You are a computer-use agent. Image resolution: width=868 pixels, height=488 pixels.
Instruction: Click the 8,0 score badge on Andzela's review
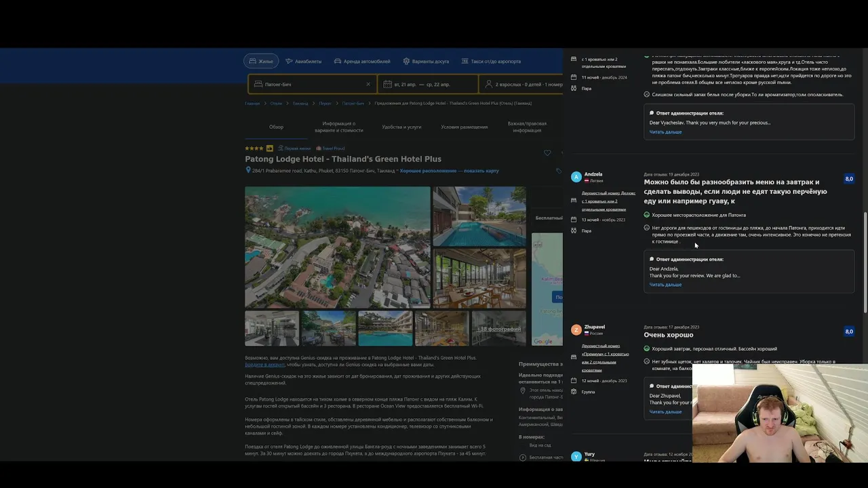pyautogui.click(x=849, y=179)
